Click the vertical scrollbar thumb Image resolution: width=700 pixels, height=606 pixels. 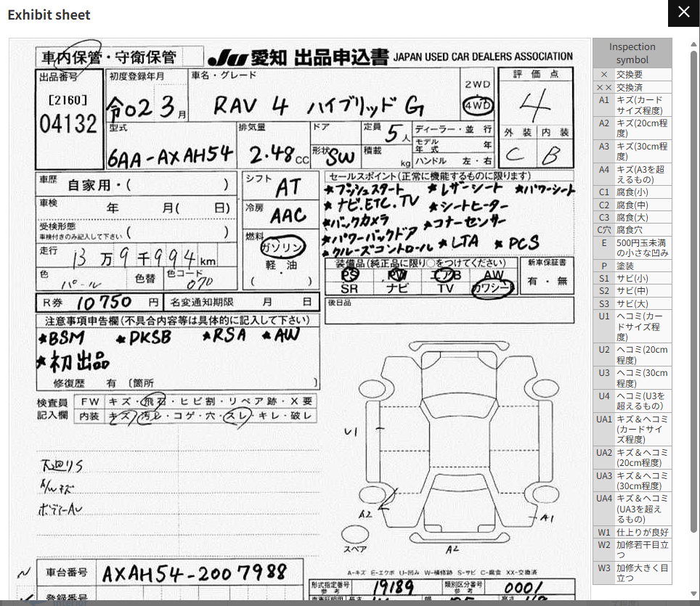693,291
